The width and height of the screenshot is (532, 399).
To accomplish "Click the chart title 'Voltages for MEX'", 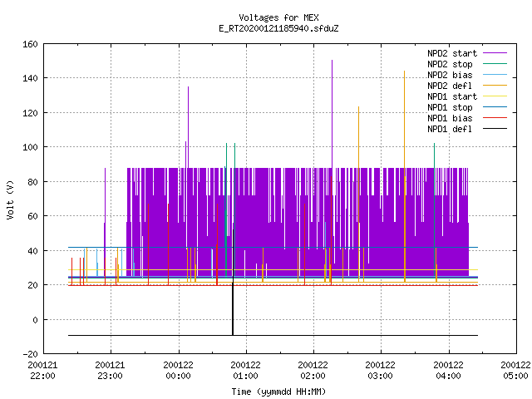I will click(278, 17).
